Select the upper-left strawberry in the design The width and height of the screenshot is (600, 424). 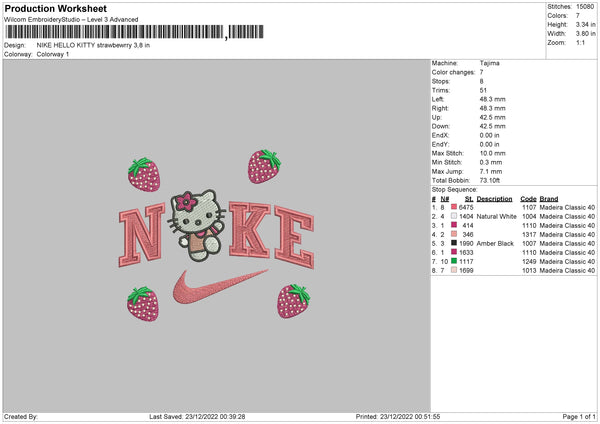point(144,174)
